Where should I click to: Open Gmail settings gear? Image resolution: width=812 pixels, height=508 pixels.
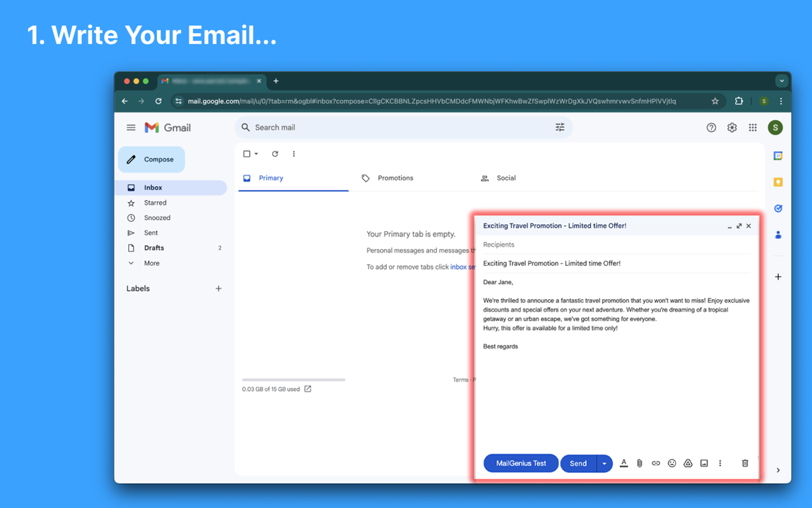(732, 127)
